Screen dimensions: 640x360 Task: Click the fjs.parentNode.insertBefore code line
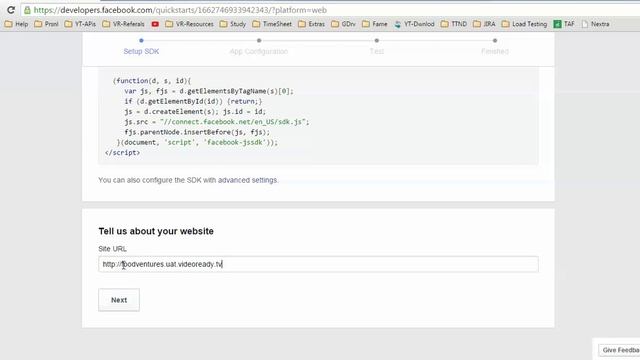point(197,132)
